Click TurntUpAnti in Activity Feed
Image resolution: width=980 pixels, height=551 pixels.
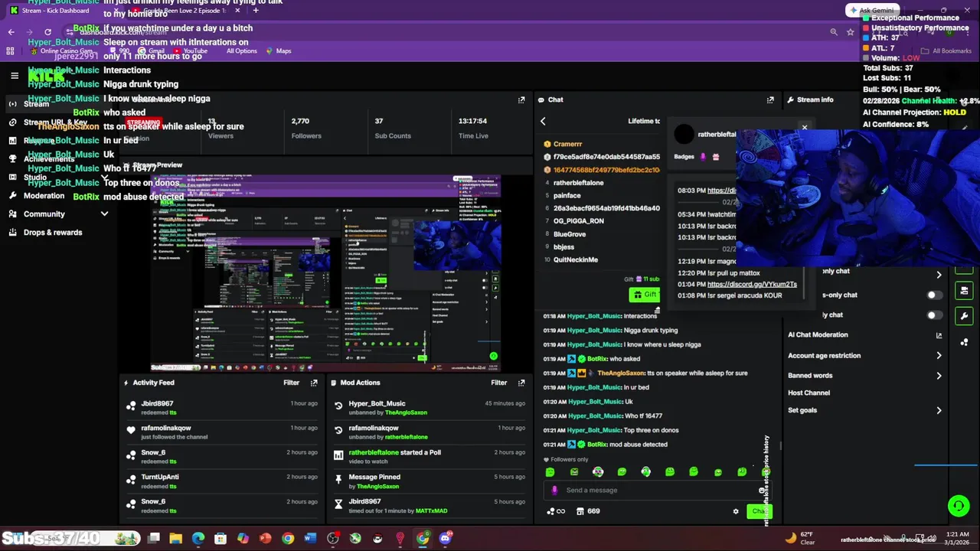160,477
